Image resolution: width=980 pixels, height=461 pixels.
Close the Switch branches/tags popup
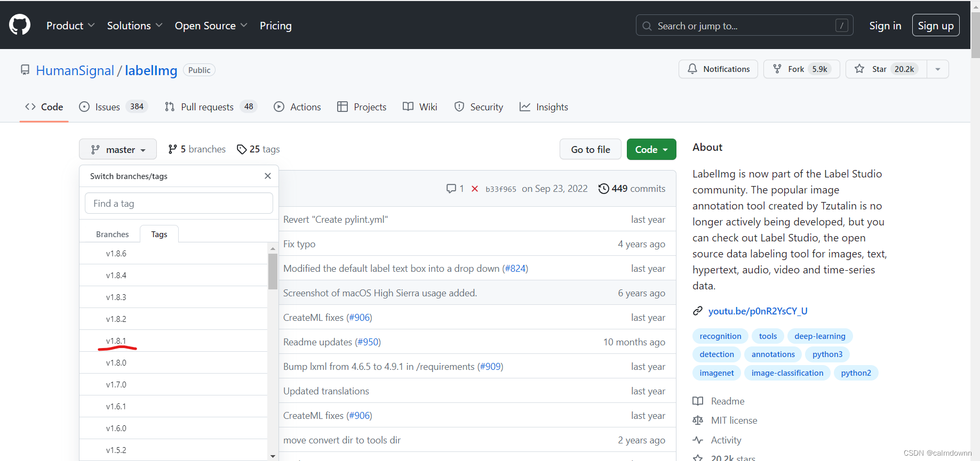pyautogui.click(x=268, y=176)
